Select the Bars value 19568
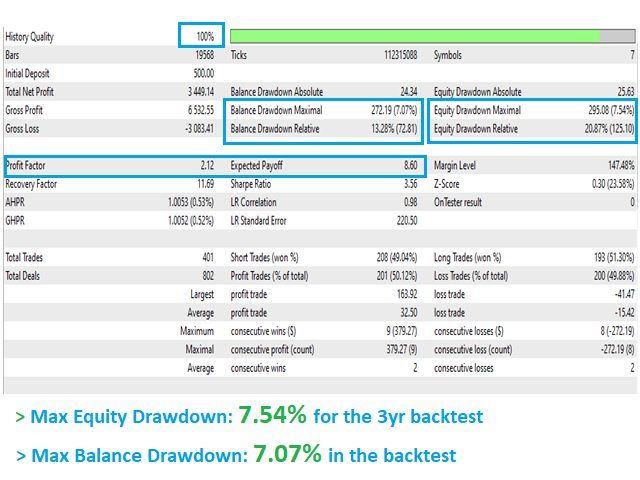 pyautogui.click(x=205, y=55)
